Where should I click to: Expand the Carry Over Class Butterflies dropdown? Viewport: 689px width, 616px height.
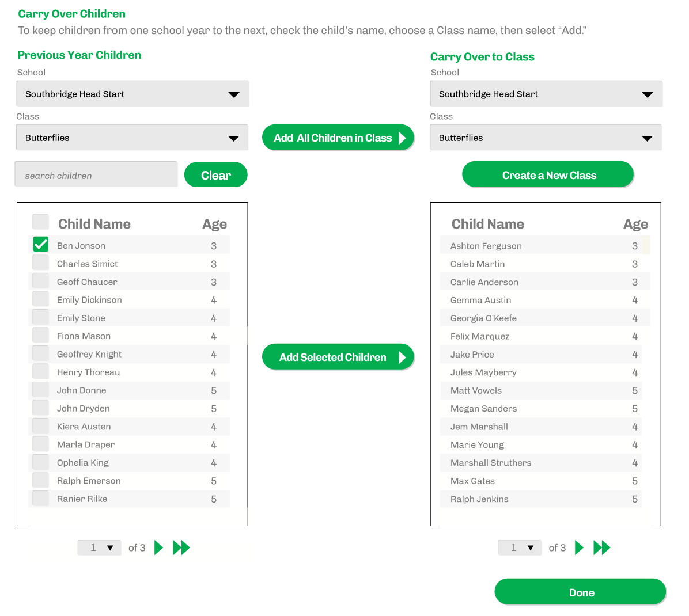[546, 138]
